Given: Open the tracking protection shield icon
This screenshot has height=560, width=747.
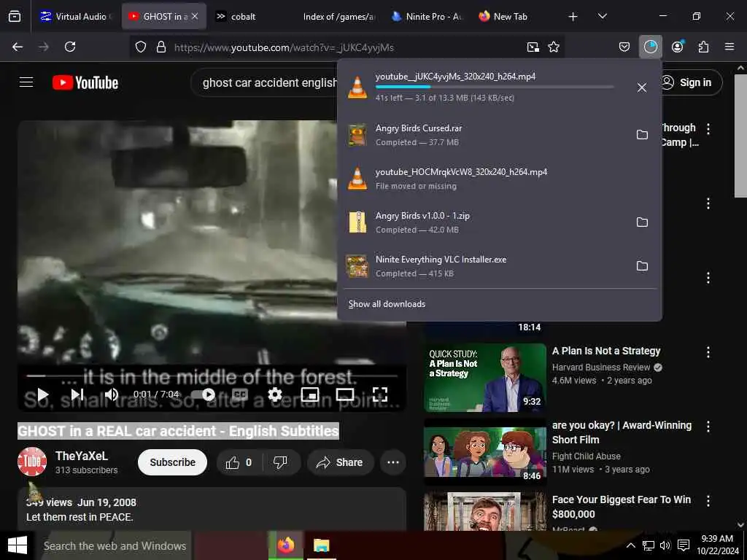Looking at the screenshot, I should coord(141,47).
